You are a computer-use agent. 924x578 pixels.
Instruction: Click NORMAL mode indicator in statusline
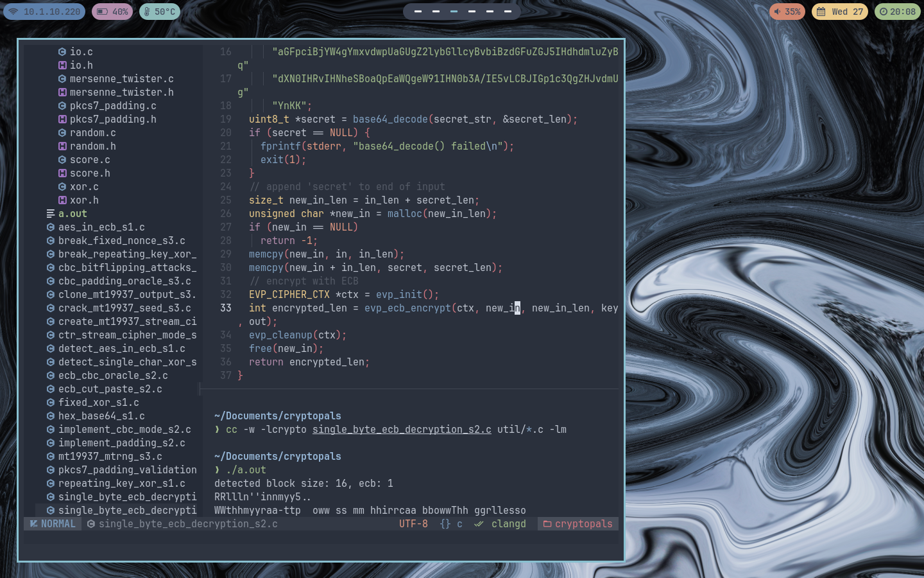53,524
